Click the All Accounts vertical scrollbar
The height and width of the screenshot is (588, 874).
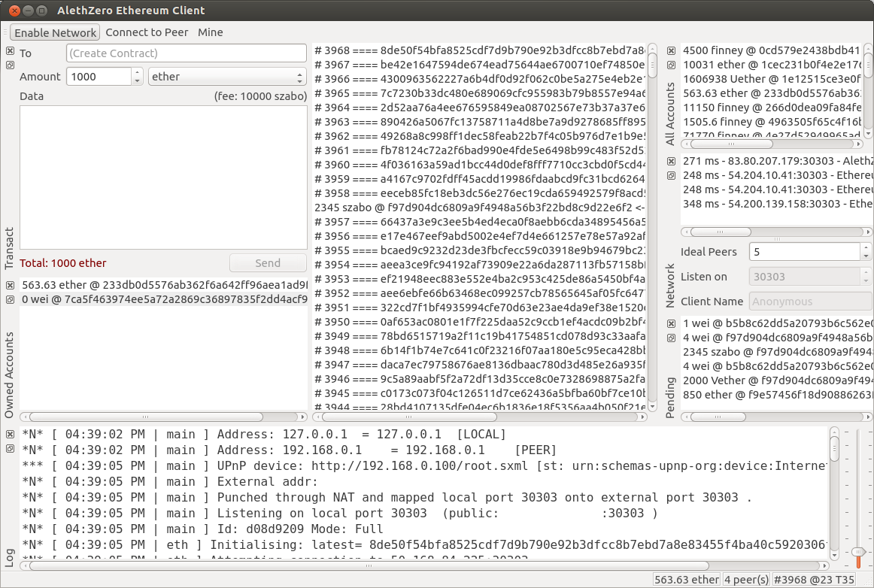(868, 92)
